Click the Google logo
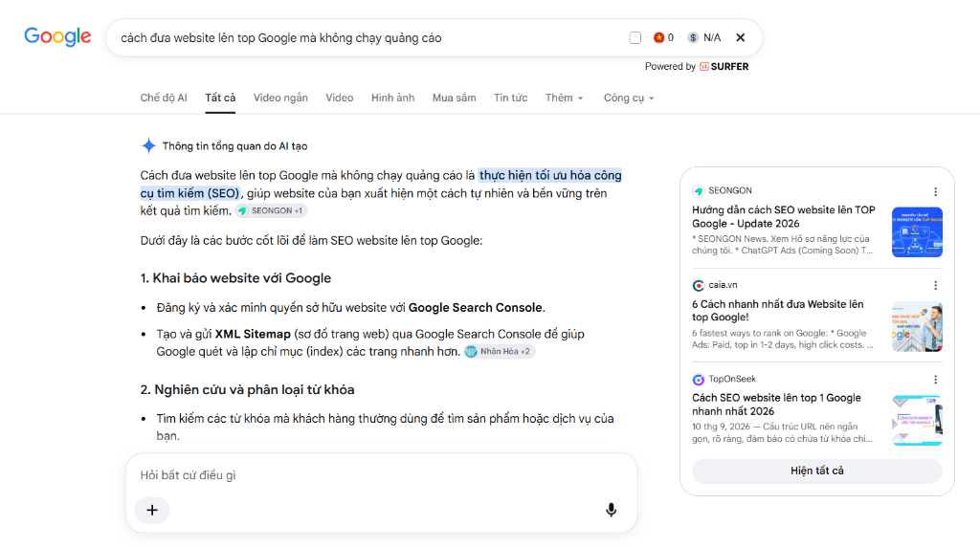 point(57,37)
